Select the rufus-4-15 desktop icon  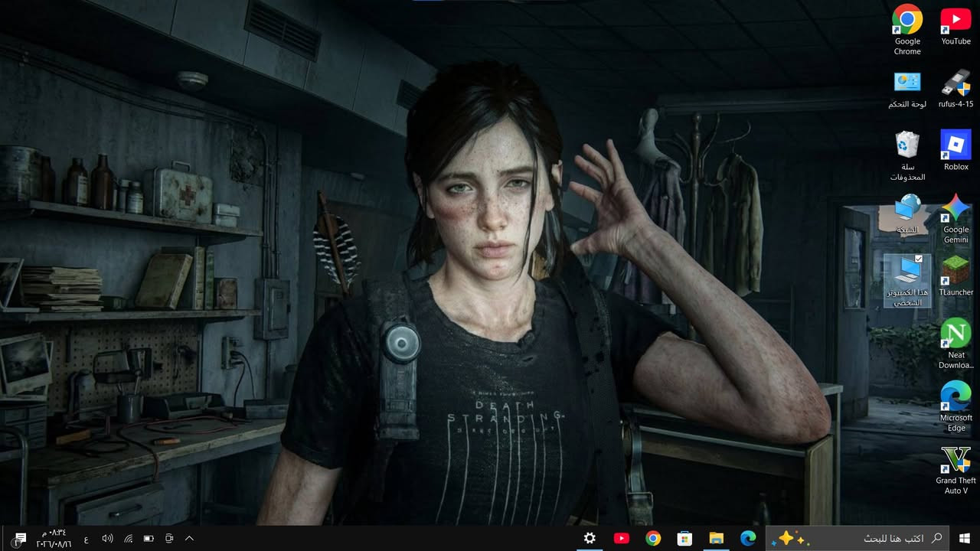(955, 89)
